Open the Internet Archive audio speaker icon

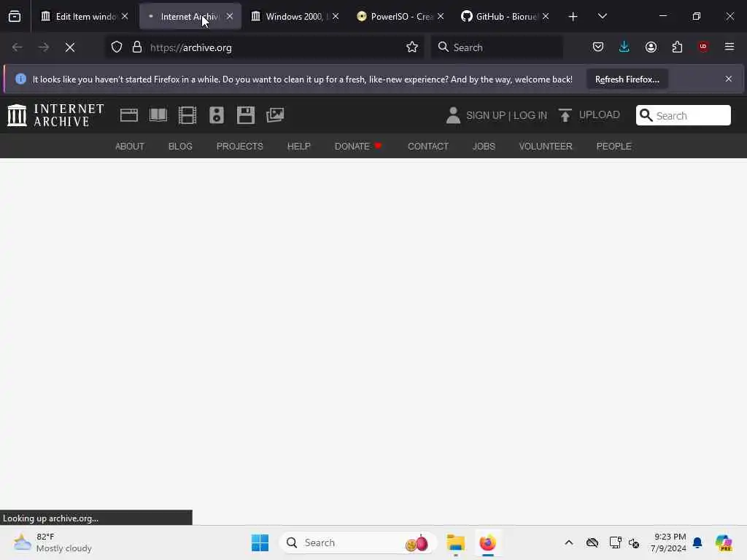(216, 115)
